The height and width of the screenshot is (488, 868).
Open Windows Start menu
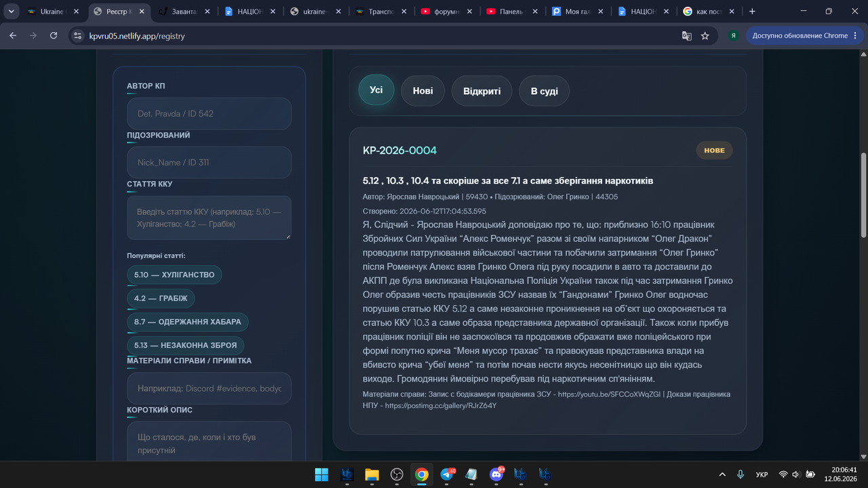point(321,474)
